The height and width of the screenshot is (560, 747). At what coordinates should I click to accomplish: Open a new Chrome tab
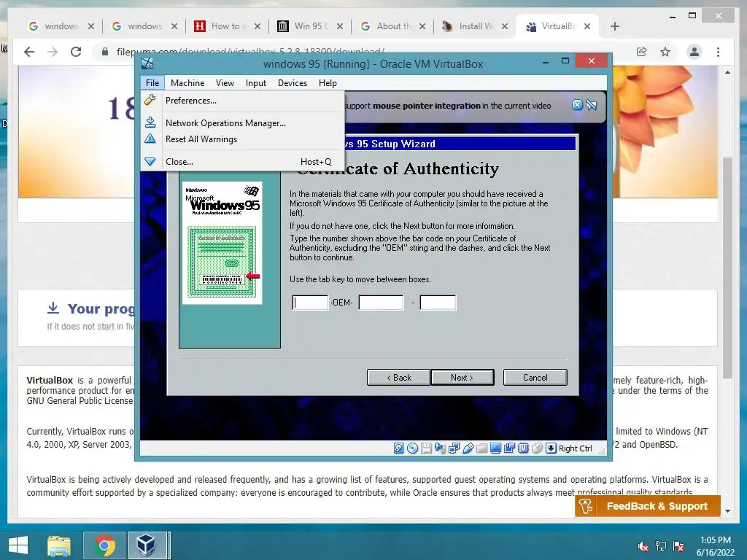coord(614,26)
